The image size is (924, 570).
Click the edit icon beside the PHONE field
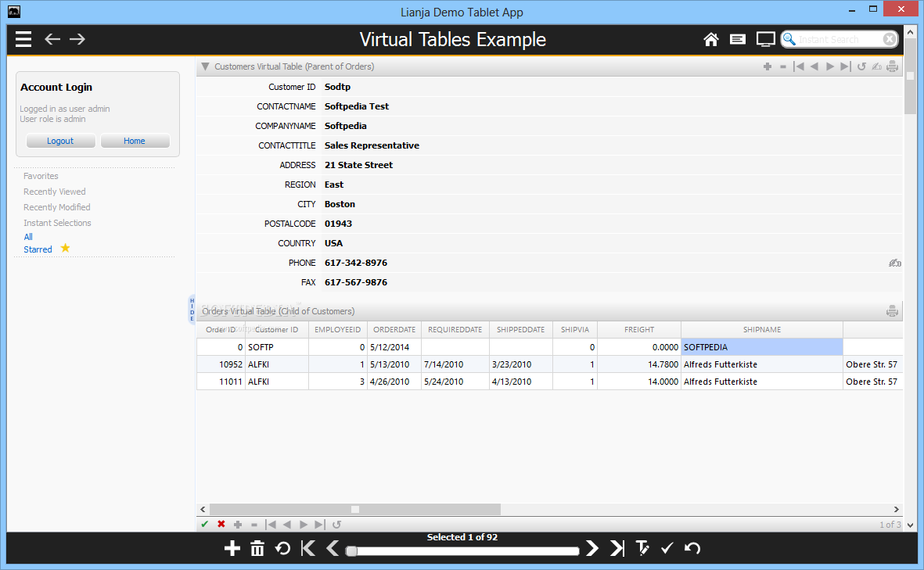[894, 263]
